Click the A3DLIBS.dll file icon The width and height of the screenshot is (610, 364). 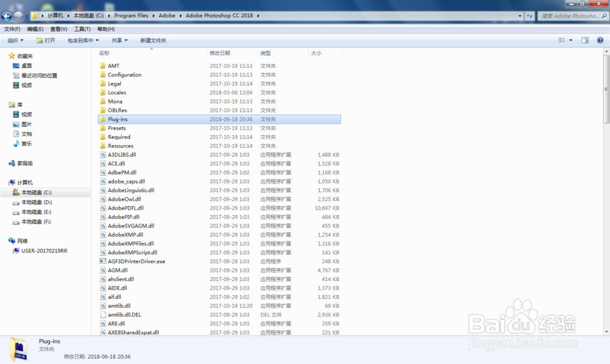click(x=102, y=155)
